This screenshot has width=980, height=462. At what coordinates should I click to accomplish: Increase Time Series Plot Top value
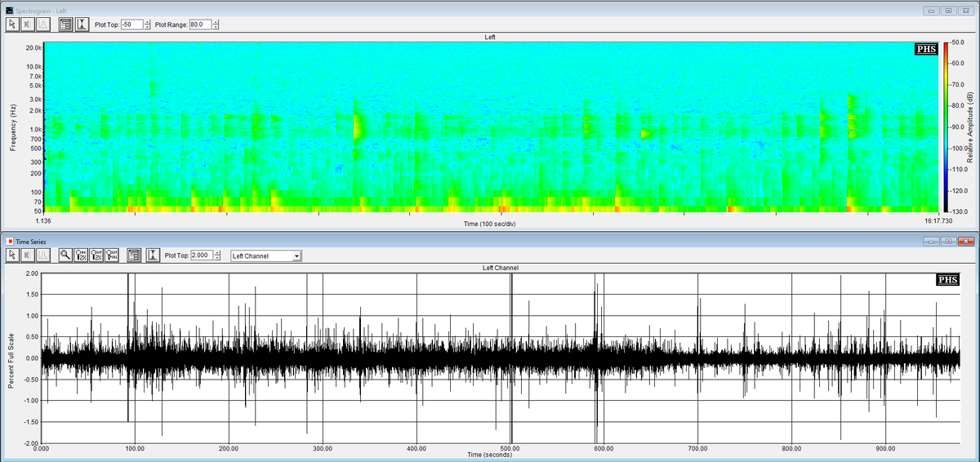pos(216,253)
